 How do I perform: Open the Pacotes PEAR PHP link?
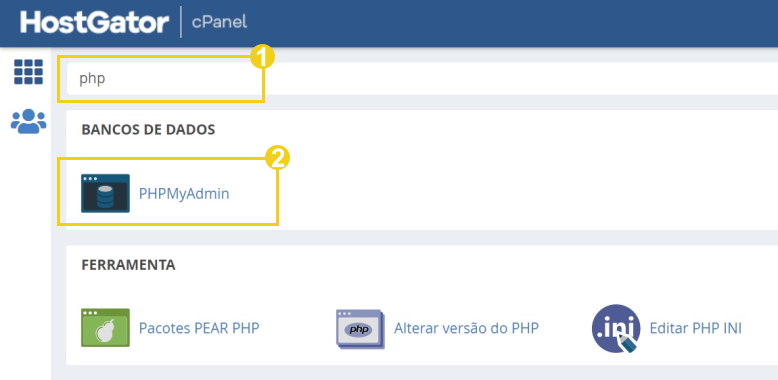click(x=199, y=328)
